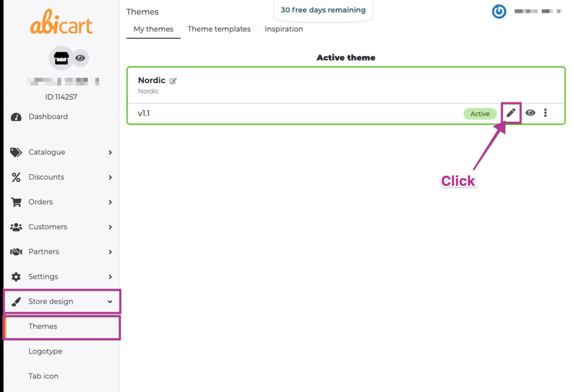Expand the Settings menu chevron
Image resolution: width=572 pixels, height=392 pixels.
coord(110,277)
